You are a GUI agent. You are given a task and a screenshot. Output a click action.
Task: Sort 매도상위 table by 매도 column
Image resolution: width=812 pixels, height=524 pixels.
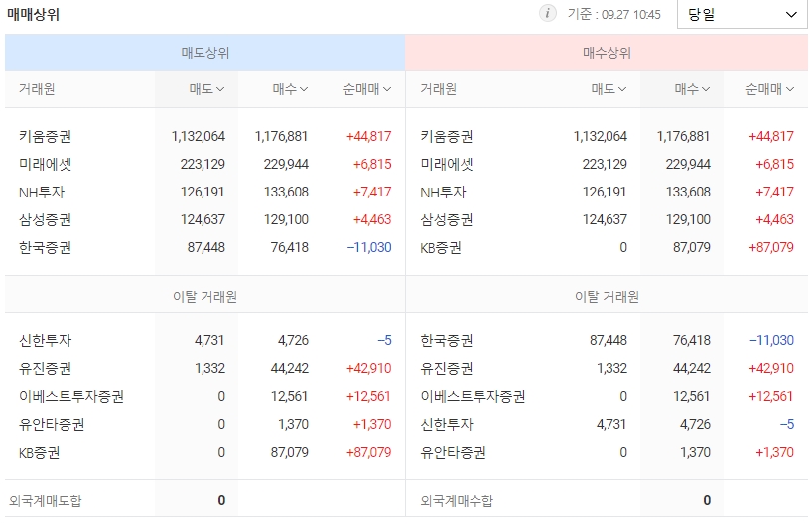coord(206,89)
